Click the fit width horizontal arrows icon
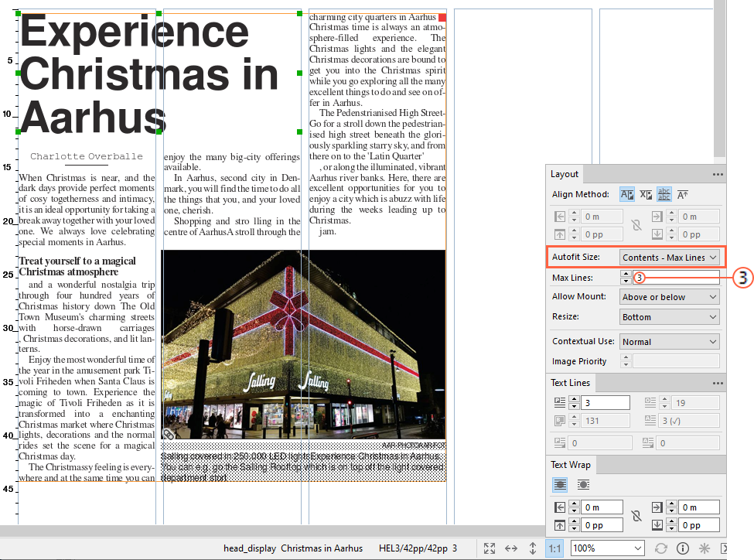754x560 pixels. click(x=511, y=548)
